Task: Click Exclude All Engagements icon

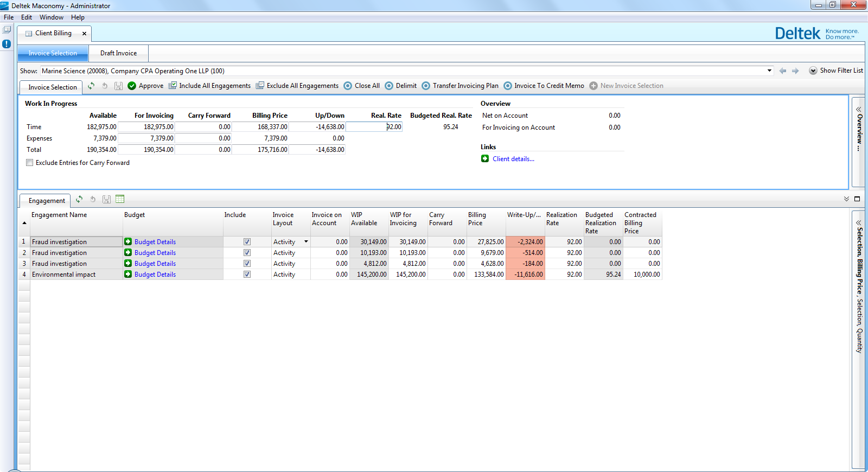Action: [x=260, y=86]
